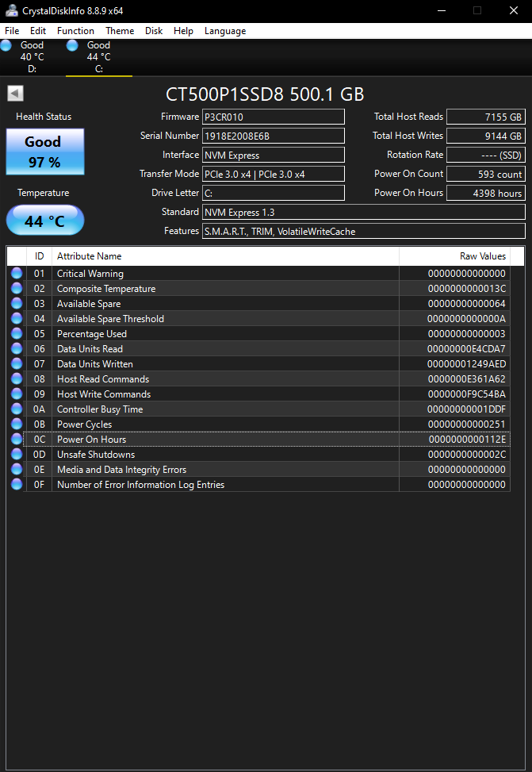Click the previous disk arrow button
Image resolution: width=532 pixels, height=772 pixels.
pos(15,93)
